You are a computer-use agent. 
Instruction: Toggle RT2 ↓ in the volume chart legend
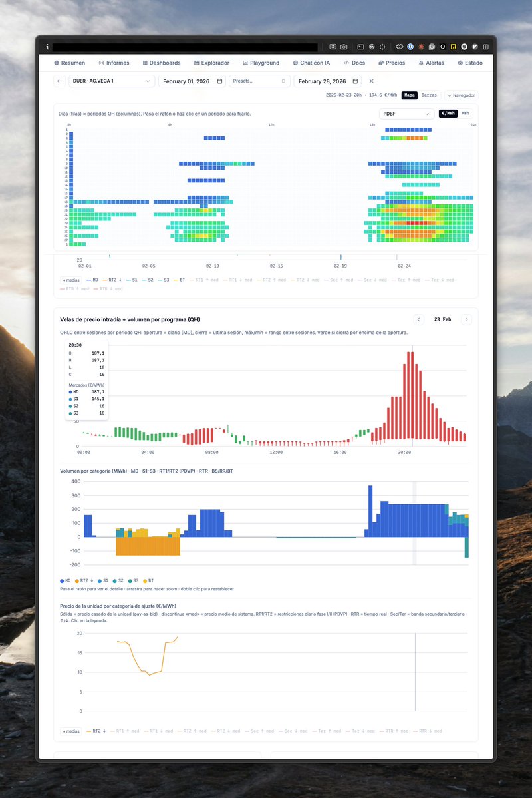[84, 580]
